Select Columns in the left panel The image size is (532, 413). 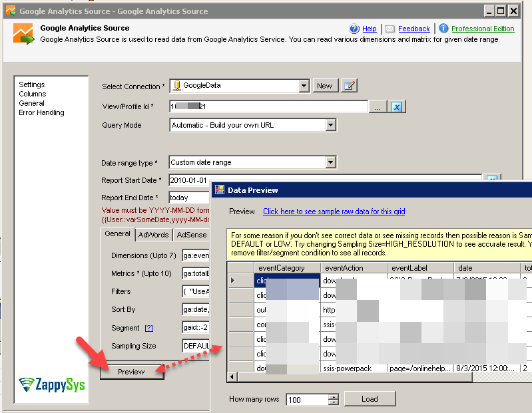click(x=32, y=94)
